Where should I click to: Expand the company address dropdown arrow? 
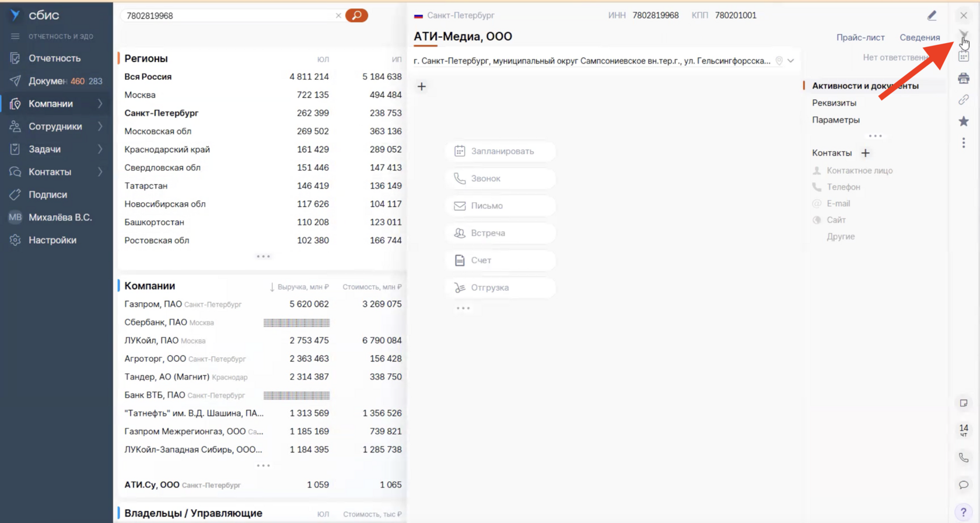(x=791, y=61)
